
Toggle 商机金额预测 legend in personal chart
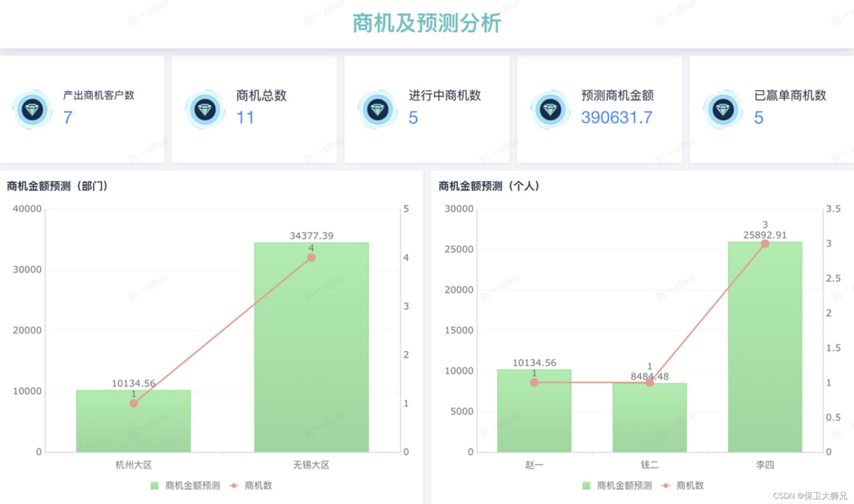tap(624, 485)
